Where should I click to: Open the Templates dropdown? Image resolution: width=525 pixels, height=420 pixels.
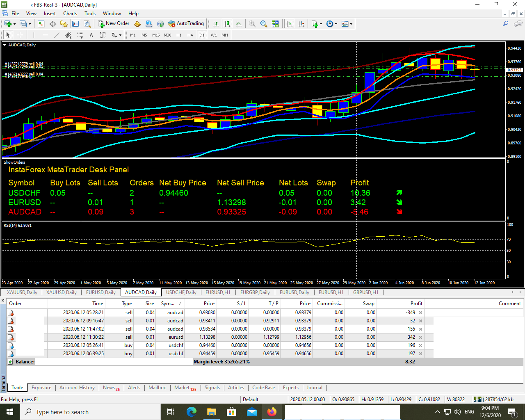(347, 24)
